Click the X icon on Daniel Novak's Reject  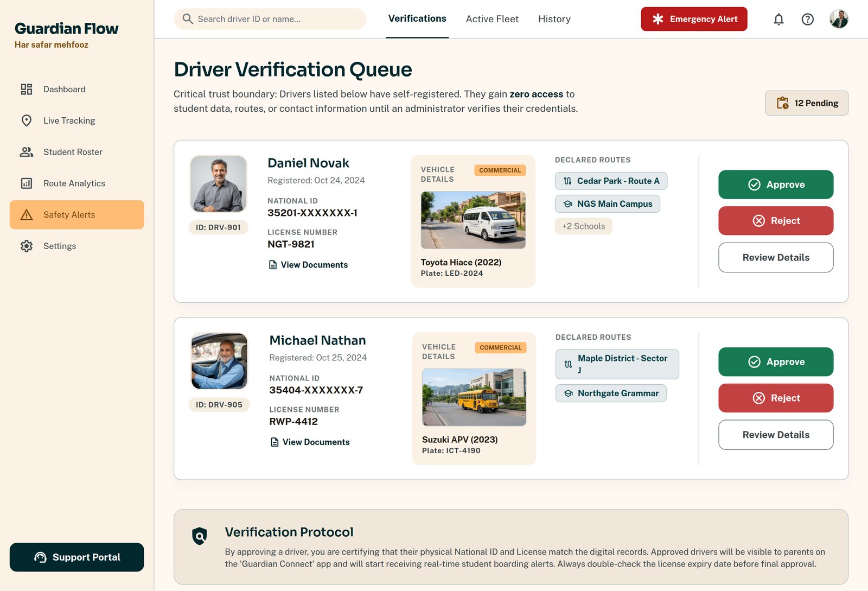pos(759,221)
